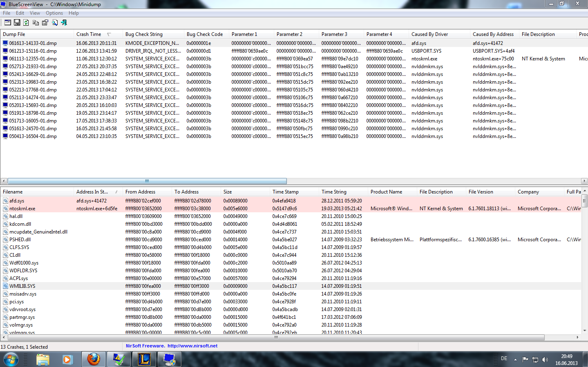588x367 pixels.
Task: Select crash dump 061613-14133-01.dmp
Action: point(33,43)
